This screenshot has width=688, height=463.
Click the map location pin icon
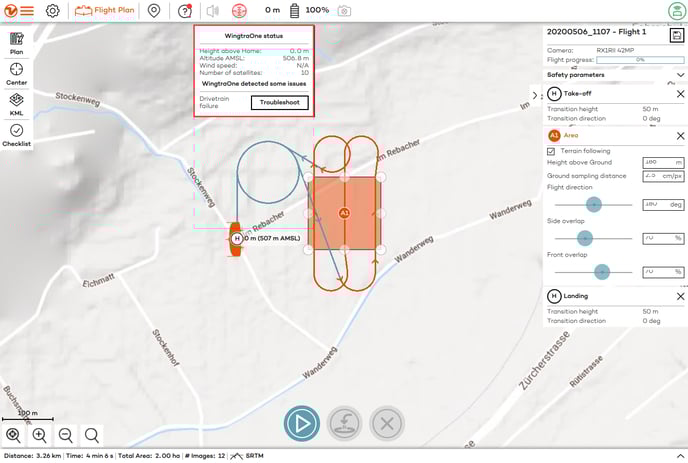point(154,10)
